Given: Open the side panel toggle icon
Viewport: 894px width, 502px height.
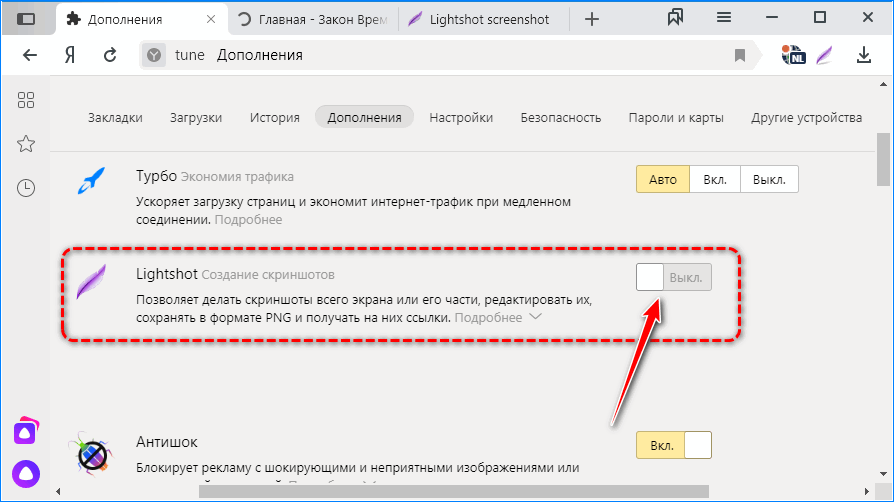Looking at the screenshot, I should (x=26, y=19).
